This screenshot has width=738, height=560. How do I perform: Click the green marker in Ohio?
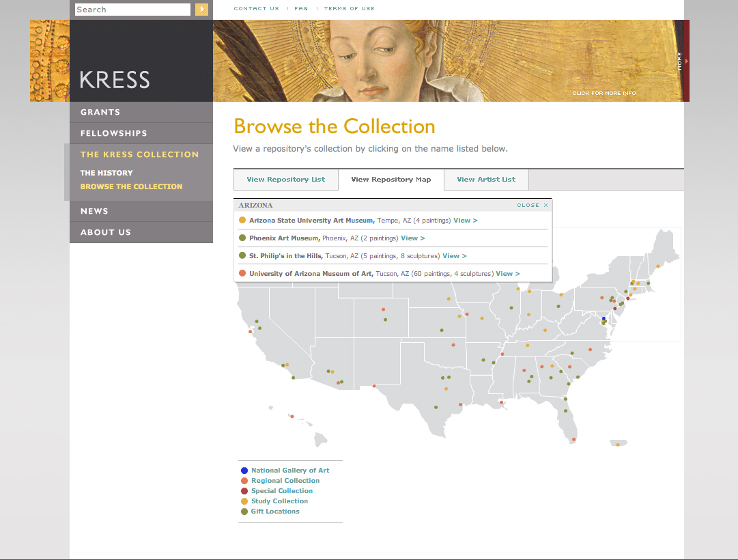coord(558,306)
